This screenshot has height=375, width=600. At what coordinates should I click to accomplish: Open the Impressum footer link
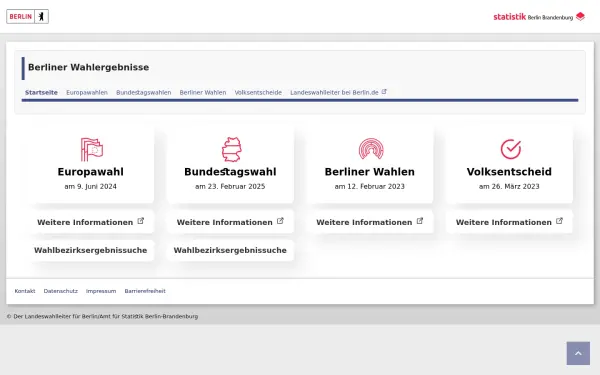101,291
